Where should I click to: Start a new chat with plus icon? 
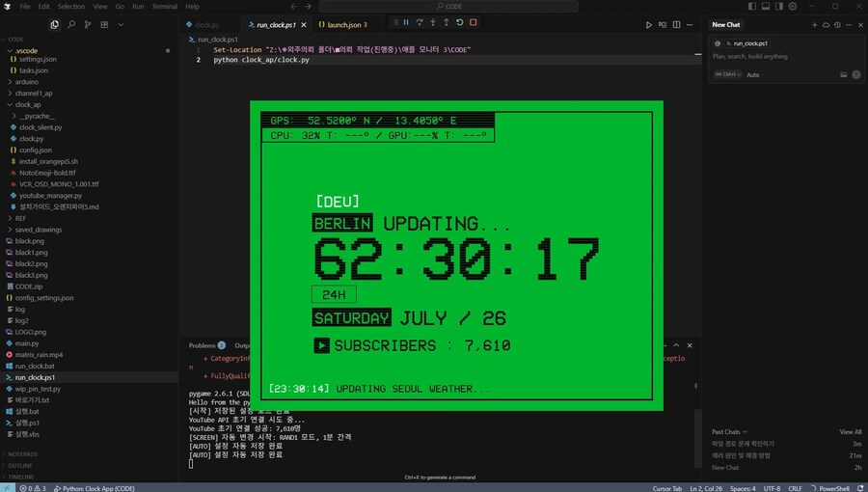(x=815, y=24)
